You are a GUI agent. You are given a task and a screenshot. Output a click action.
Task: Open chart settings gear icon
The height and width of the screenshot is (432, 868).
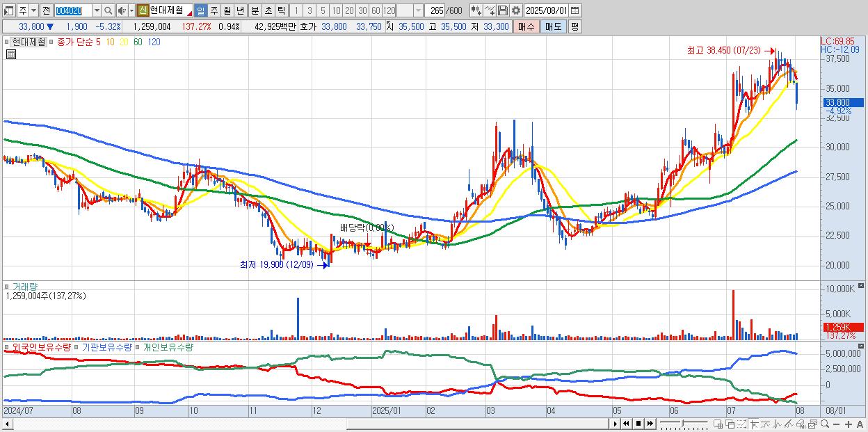point(515,10)
